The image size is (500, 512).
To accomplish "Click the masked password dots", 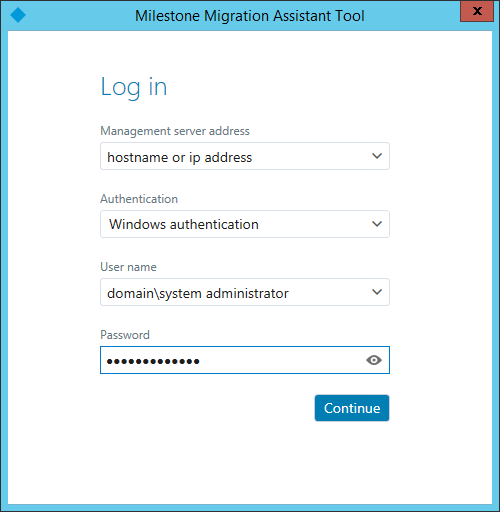I will [x=153, y=361].
